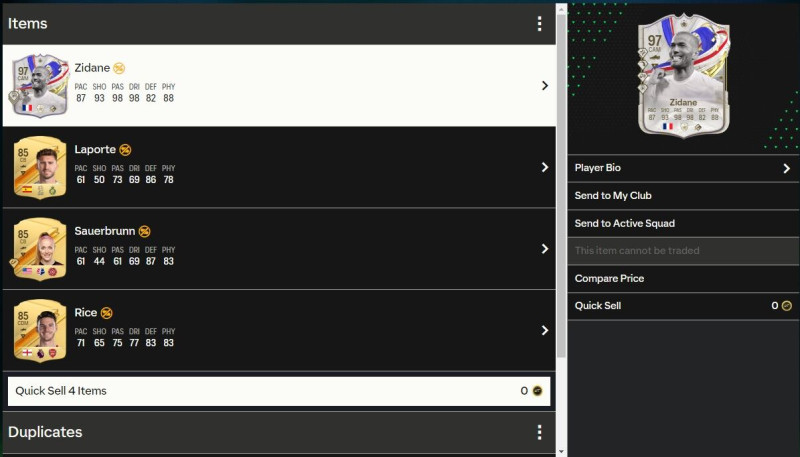Click the scrollbar down arrow
Image resolution: width=800 pixels, height=457 pixels.
point(561,451)
